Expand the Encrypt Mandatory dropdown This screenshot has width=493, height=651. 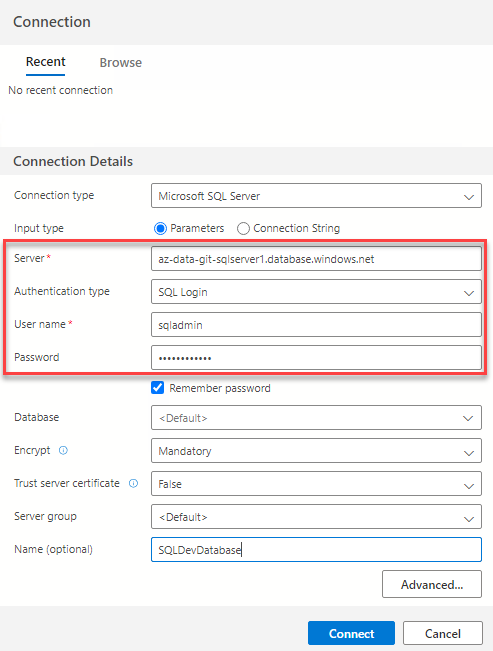pyautogui.click(x=316, y=450)
